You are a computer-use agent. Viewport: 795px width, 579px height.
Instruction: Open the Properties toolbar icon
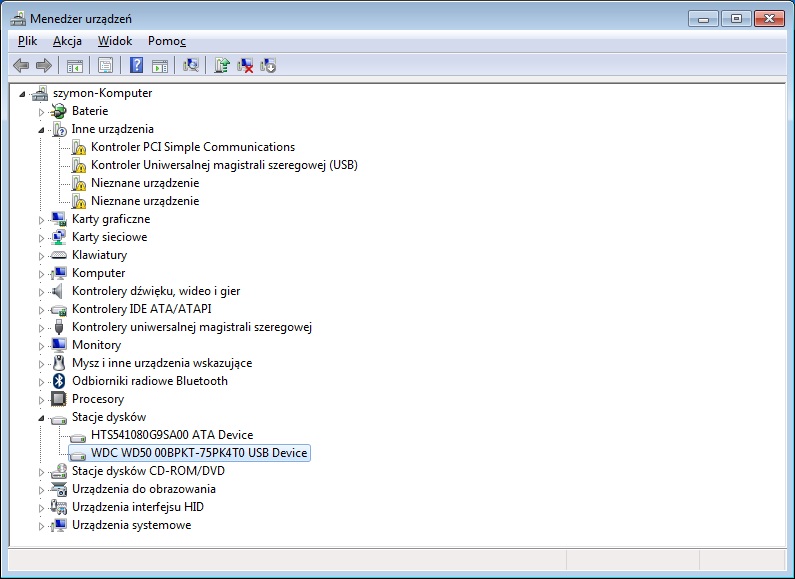click(x=105, y=65)
